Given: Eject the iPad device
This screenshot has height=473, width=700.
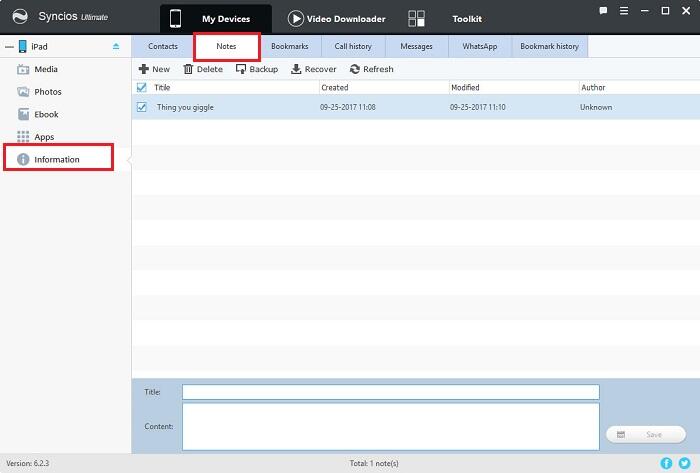Looking at the screenshot, I should (116, 47).
